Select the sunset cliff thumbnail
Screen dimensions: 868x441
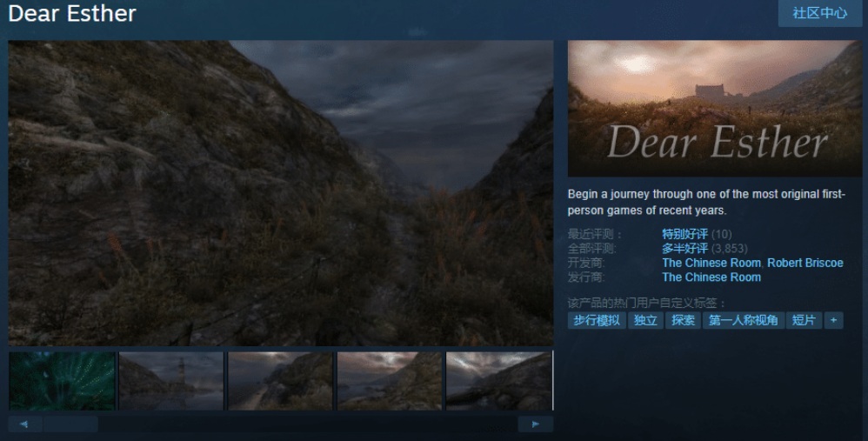389,381
